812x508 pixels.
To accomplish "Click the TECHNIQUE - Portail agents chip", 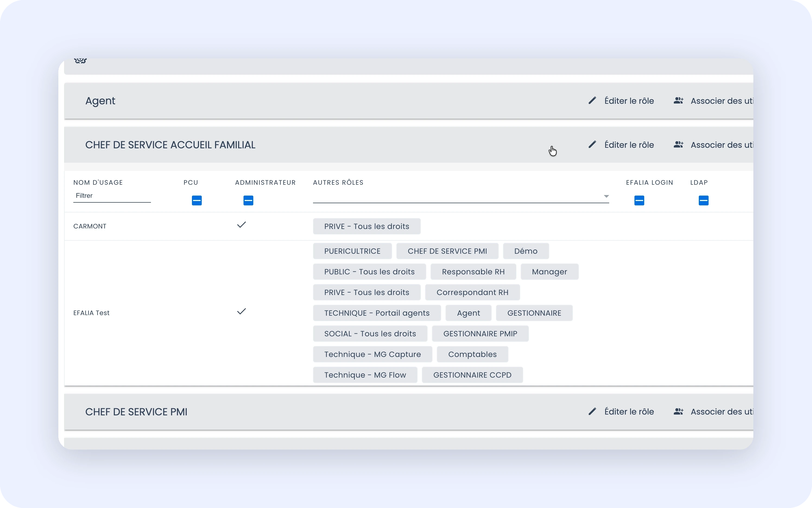I will [x=377, y=313].
